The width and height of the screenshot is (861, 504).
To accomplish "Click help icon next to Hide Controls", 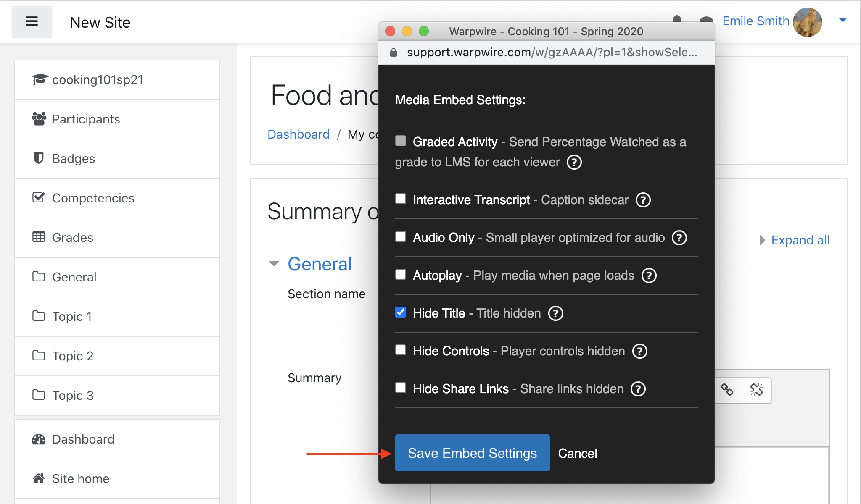I will click(x=639, y=351).
